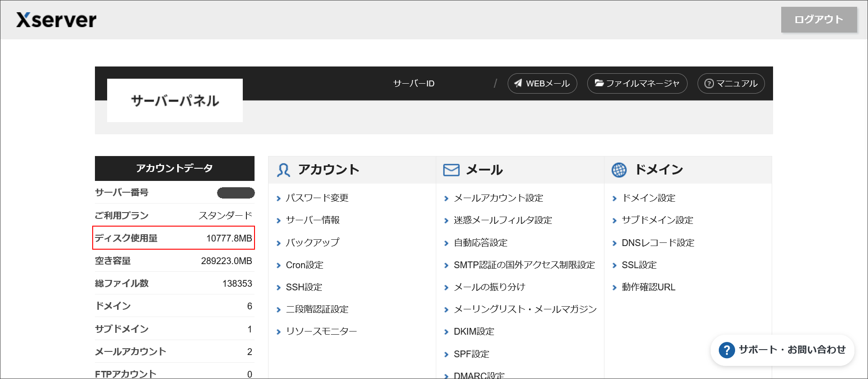The width and height of the screenshot is (868, 379).
Task: Go to バックアップ settings
Action: (x=312, y=242)
